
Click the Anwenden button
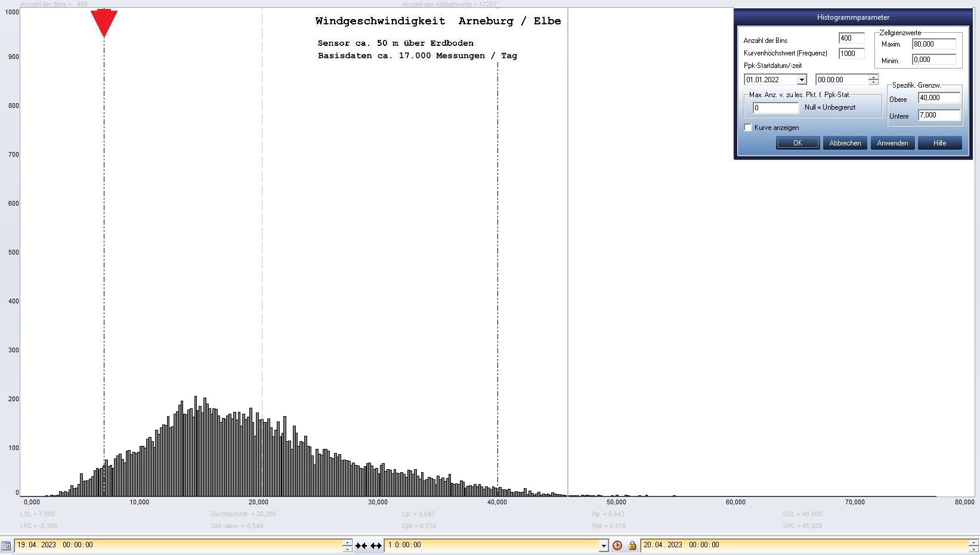[x=892, y=143]
